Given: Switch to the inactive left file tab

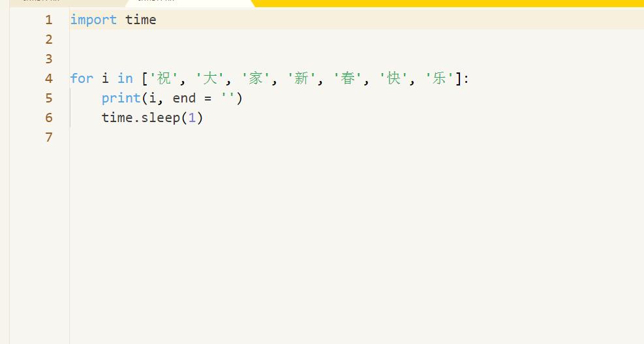Looking at the screenshot, I should point(67,3).
